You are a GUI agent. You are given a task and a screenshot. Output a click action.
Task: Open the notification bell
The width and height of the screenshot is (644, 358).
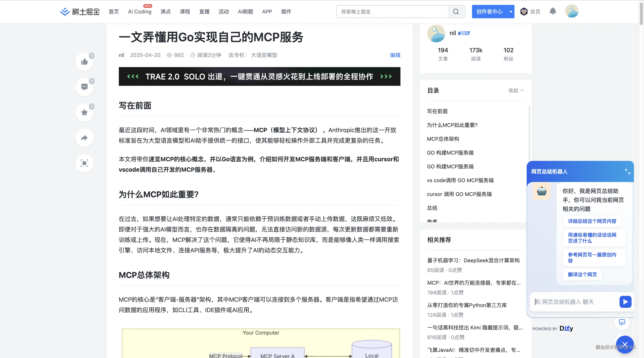coord(553,11)
